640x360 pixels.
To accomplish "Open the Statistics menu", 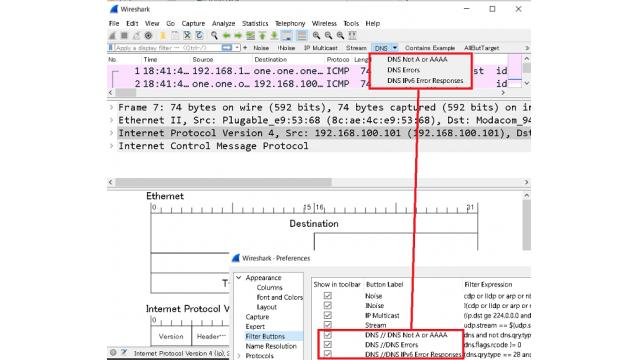I will [255, 23].
